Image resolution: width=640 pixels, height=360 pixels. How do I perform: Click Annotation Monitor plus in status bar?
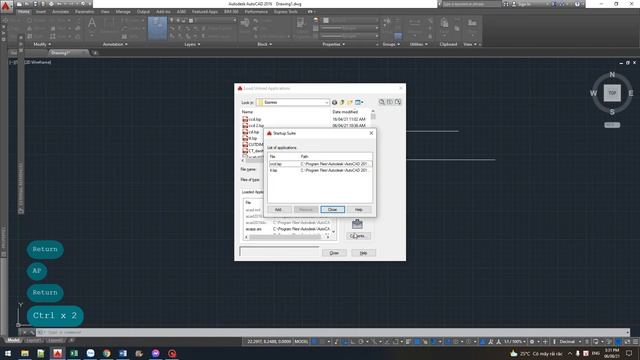pyautogui.click(x=545, y=342)
